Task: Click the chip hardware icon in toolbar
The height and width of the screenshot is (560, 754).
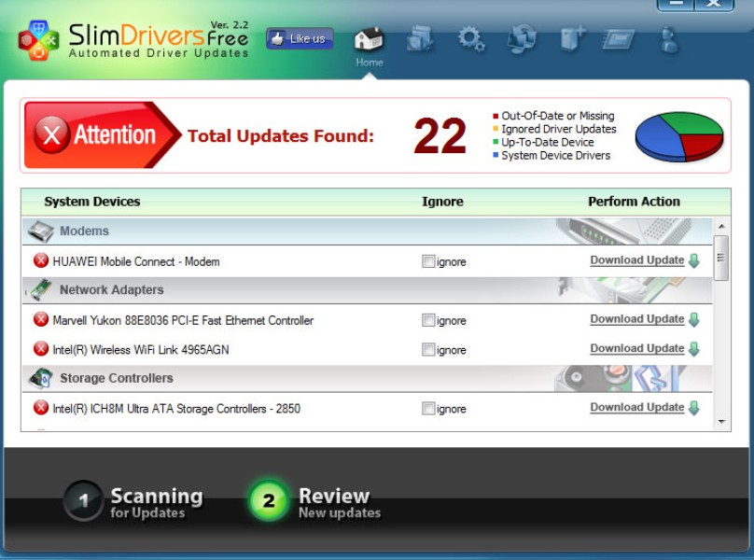Action: (x=619, y=39)
